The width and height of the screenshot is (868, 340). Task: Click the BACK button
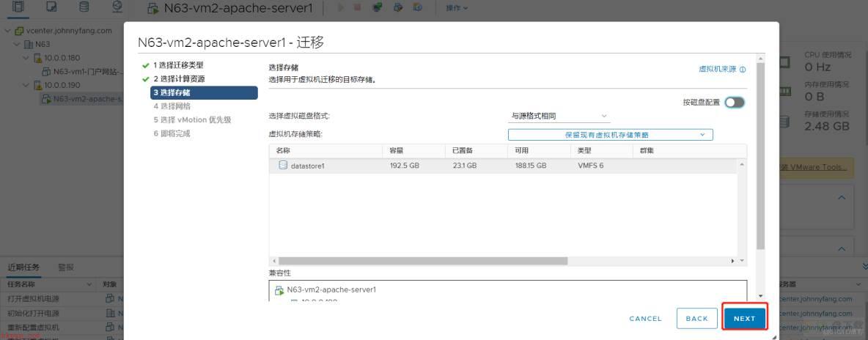click(x=697, y=319)
